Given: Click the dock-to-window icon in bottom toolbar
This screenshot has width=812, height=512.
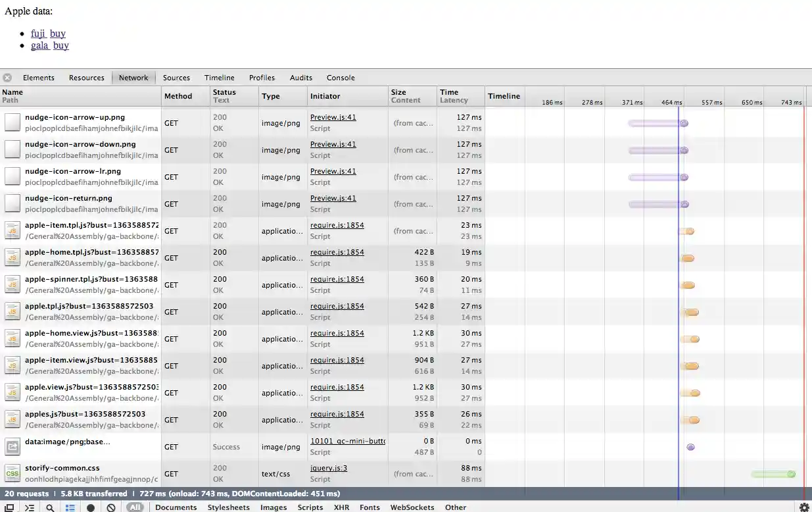Looking at the screenshot, I should pos(9,507).
